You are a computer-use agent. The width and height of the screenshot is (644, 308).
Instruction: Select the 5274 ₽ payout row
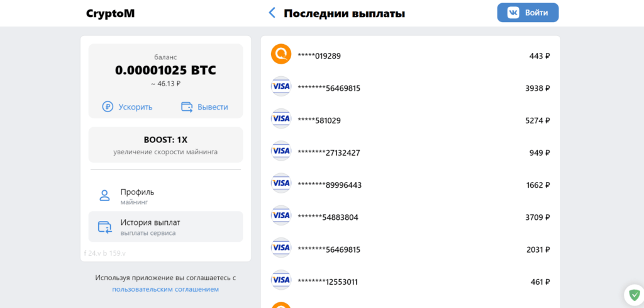(410, 120)
